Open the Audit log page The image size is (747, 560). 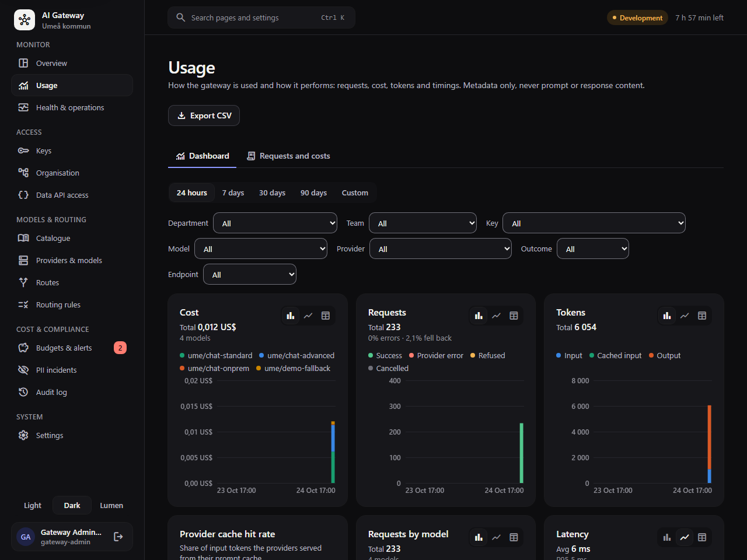tap(72, 392)
